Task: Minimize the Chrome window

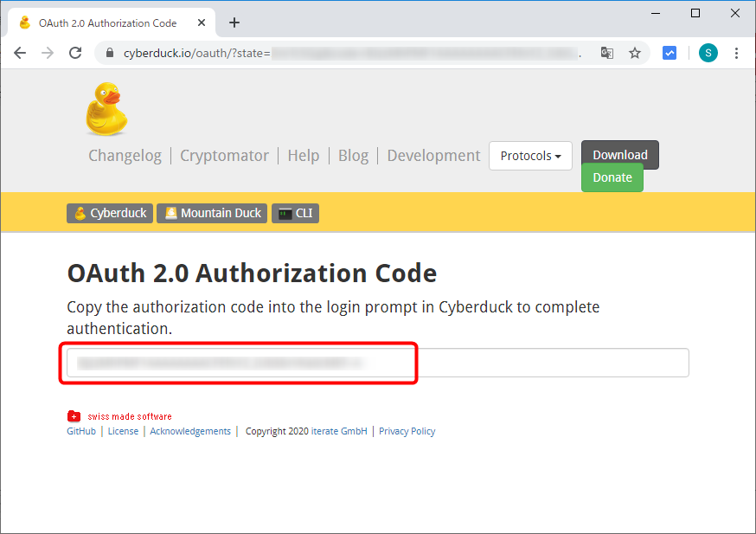Action: click(x=656, y=14)
